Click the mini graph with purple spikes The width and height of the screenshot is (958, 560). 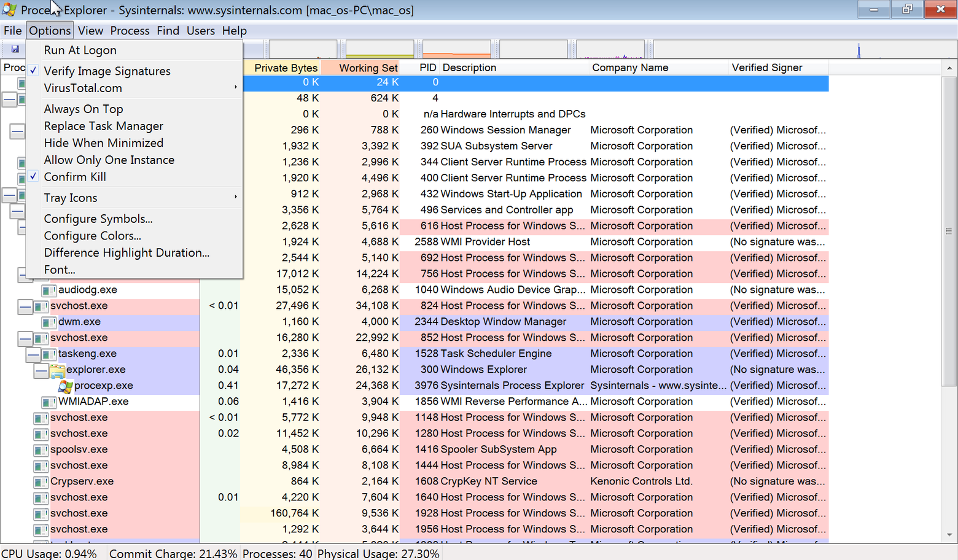click(610, 49)
